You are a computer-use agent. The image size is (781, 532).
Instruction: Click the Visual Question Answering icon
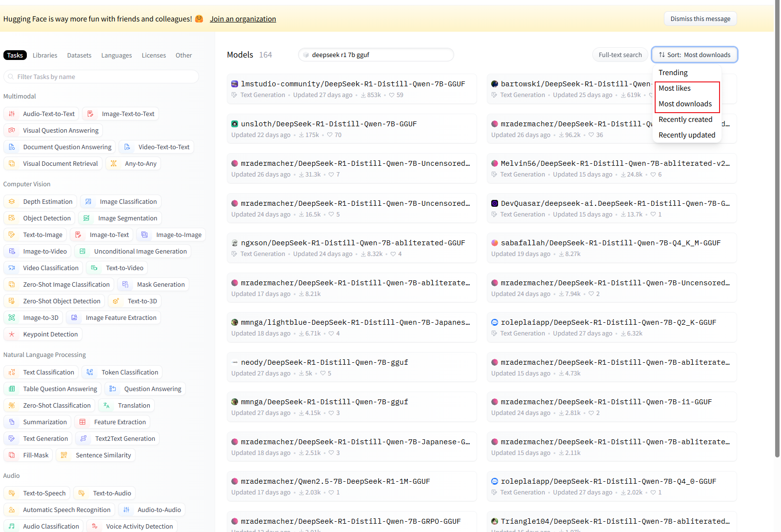pyautogui.click(x=12, y=130)
